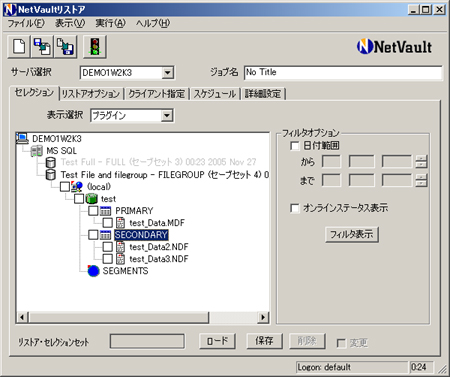Screen dimensions: 450x377
Task: Click the tree horizontal scrollbar right arrow
Action: [x=263, y=317]
